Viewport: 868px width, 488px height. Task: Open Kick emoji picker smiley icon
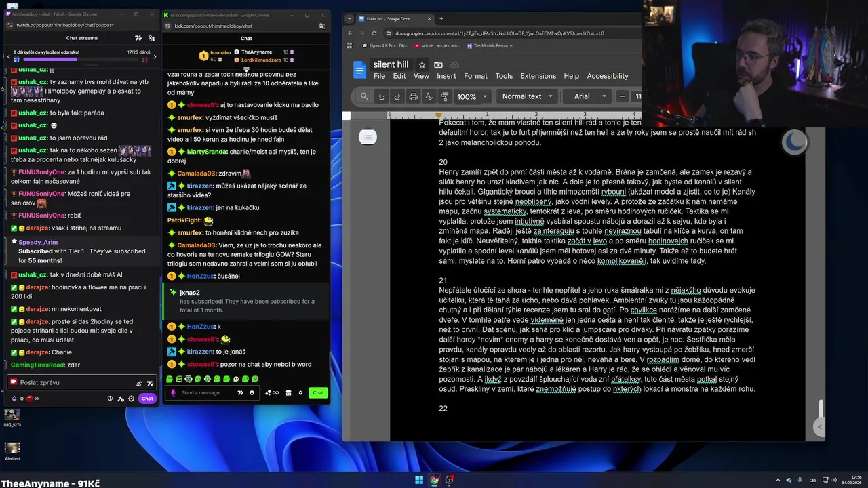pyautogui.click(x=252, y=392)
